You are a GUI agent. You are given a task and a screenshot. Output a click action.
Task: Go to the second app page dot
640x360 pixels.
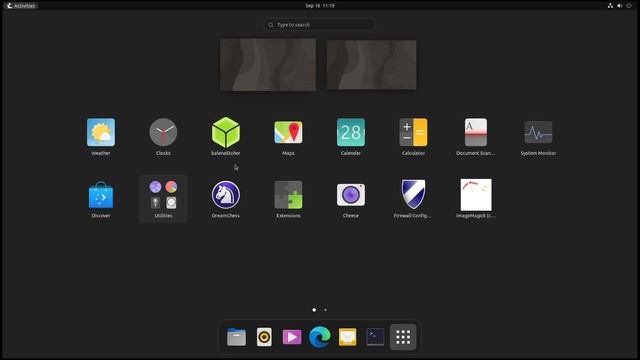point(325,310)
